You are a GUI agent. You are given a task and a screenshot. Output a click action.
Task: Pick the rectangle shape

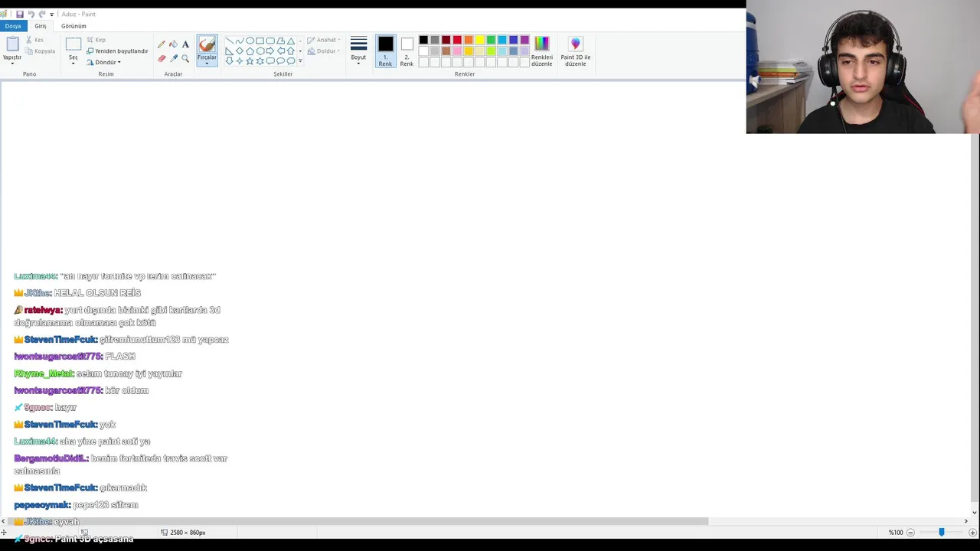coord(260,41)
